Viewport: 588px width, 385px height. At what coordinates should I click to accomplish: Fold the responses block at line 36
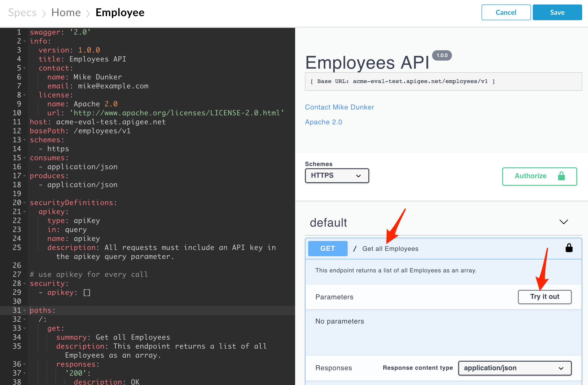[24, 364]
